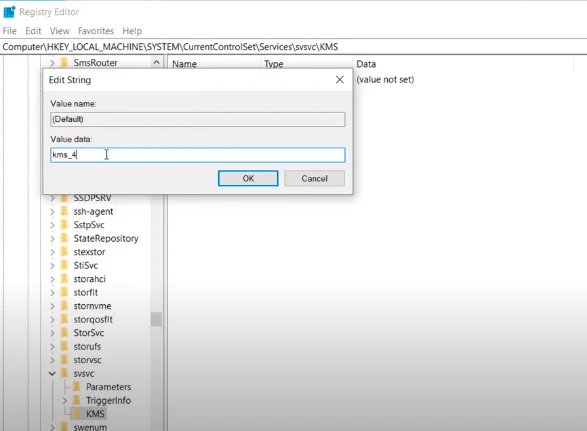Open the Favorites menu
The width and height of the screenshot is (587, 431).
pos(96,31)
